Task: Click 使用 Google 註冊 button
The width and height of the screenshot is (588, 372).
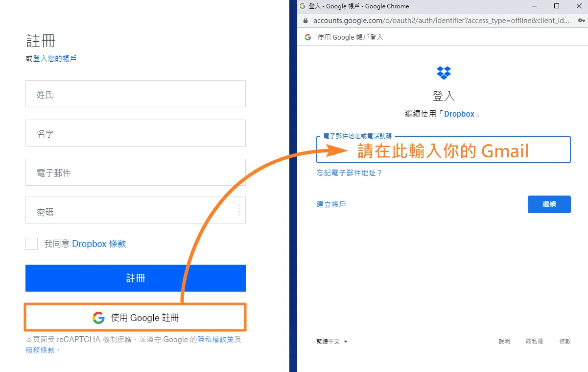Action: coord(135,318)
